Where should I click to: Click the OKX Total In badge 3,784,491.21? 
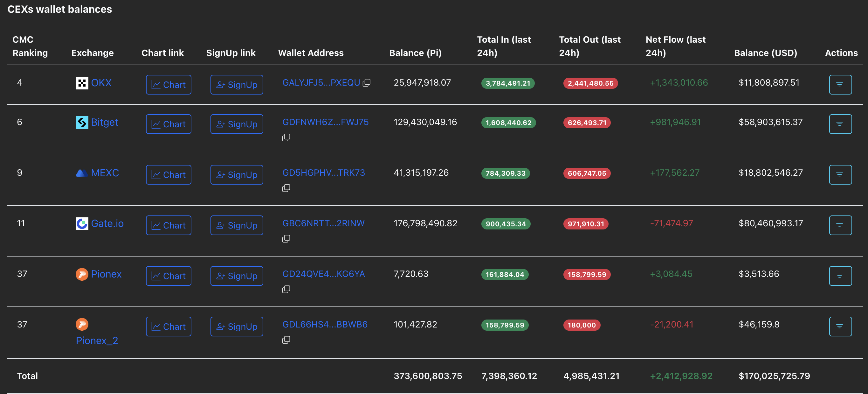coord(507,83)
